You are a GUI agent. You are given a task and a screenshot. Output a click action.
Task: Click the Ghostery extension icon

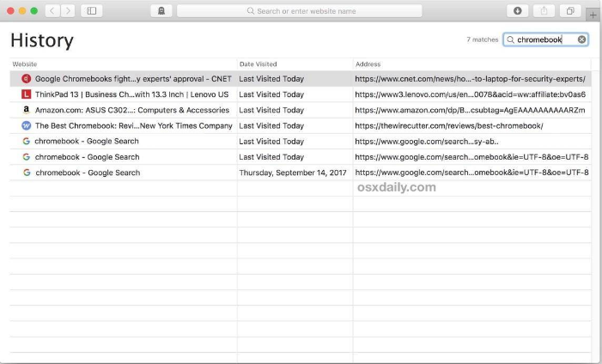pos(161,10)
